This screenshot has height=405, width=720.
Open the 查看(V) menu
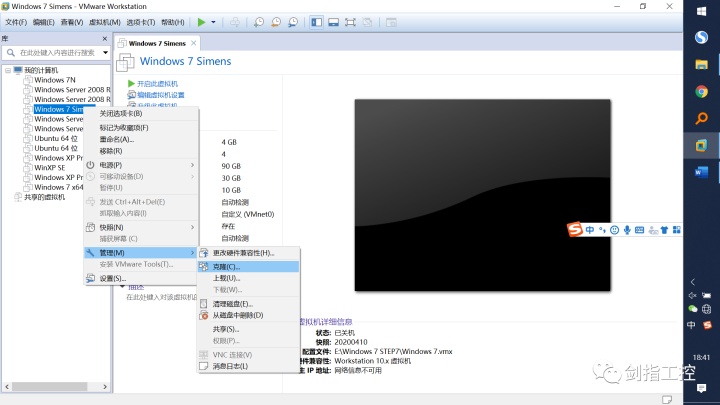pos(72,22)
